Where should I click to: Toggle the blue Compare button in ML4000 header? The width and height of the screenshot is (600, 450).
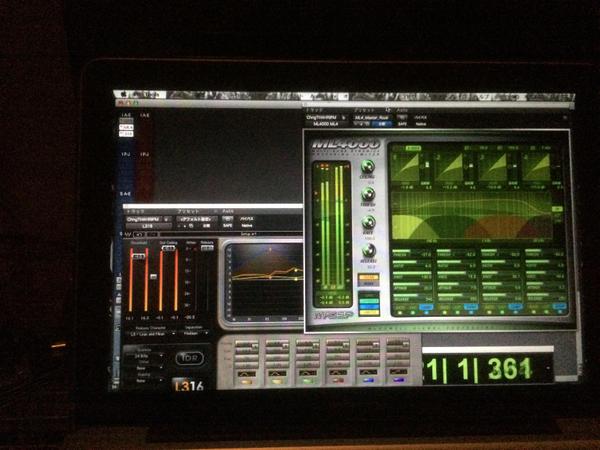point(382,124)
